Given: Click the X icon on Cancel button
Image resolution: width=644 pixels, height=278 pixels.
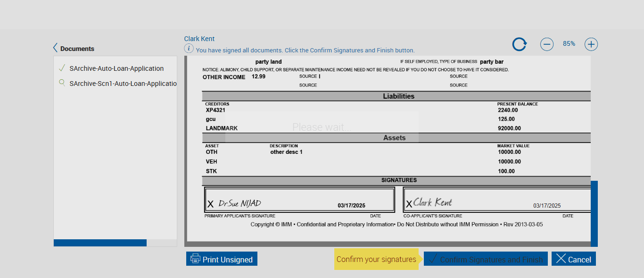Looking at the screenshot, I should pyautogui.click(x=561, y=259).
